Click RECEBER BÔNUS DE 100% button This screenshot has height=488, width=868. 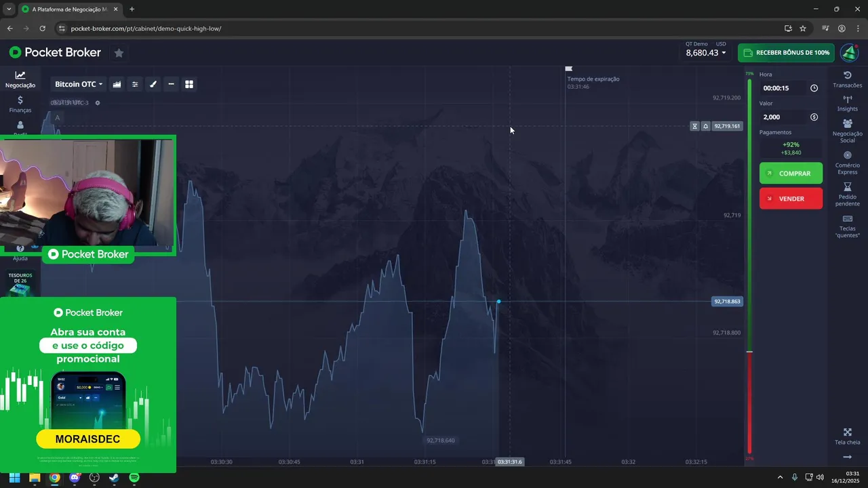(786, 52)
